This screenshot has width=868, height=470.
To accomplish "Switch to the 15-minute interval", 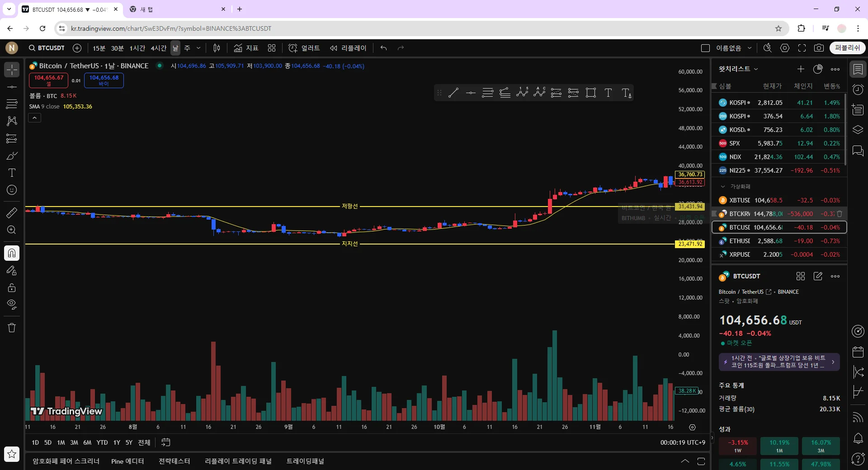I will 99,48.
